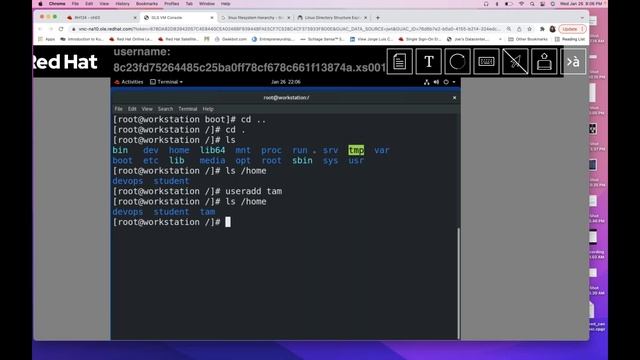
Task: Click the 'lib64' directory name
Action: coord(212,150)
